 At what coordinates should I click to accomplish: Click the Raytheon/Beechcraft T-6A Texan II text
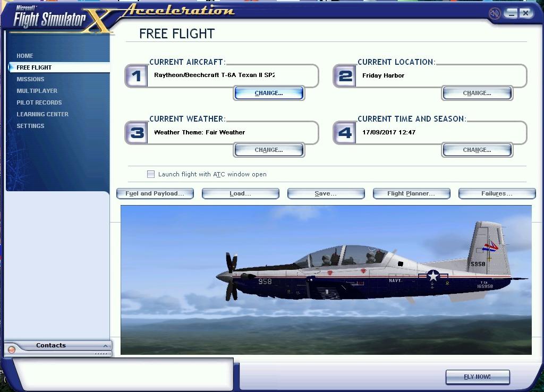tap(215, 75)
